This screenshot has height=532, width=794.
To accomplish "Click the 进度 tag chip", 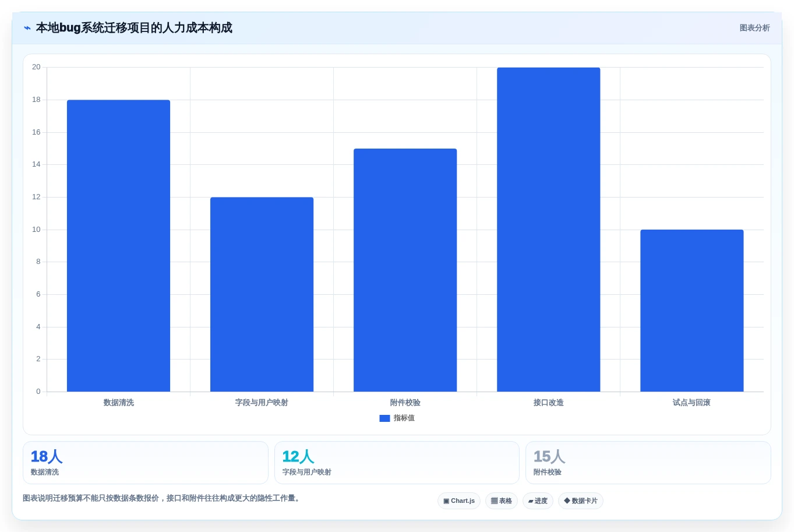I will coord(538,501).
